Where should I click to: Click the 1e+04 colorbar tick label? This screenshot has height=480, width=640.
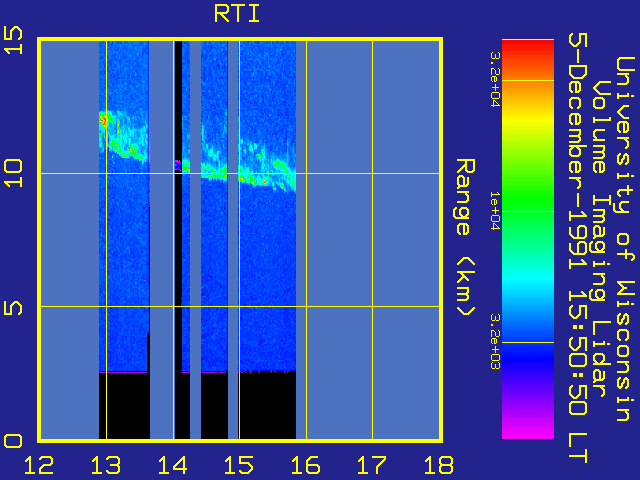[495, 211]
